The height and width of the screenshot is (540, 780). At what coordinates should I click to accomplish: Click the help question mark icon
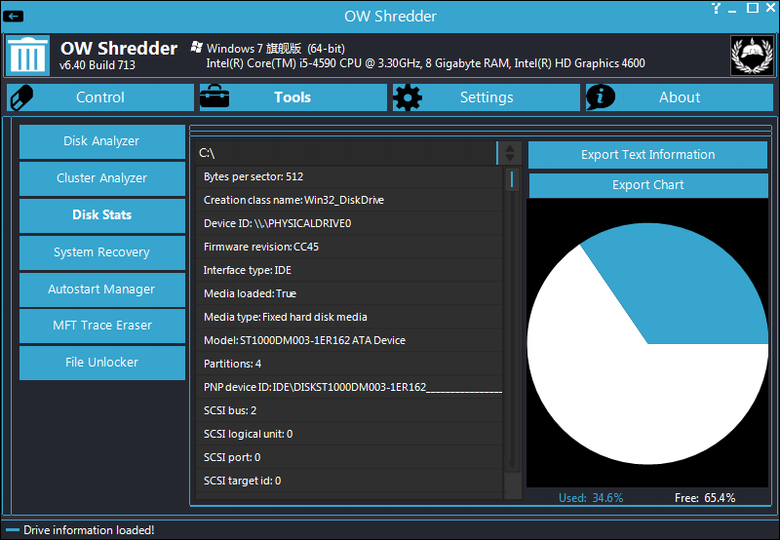coord(716,8)
